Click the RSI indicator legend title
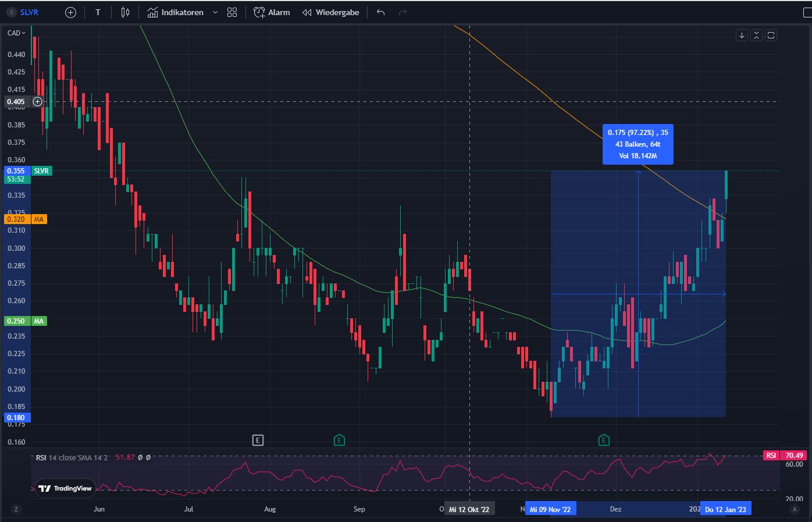The image size is (812, 522). click(41, 457)
